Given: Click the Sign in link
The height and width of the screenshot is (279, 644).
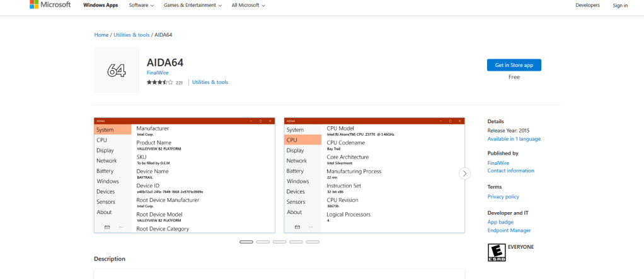Looking at the screenshot, I should click(620, 5).
